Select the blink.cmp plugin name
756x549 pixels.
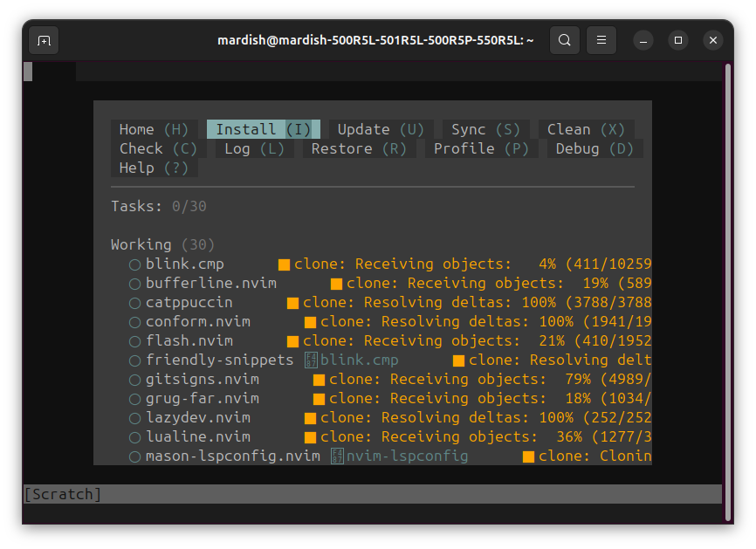pyautogui.click(x=185, y=264)
